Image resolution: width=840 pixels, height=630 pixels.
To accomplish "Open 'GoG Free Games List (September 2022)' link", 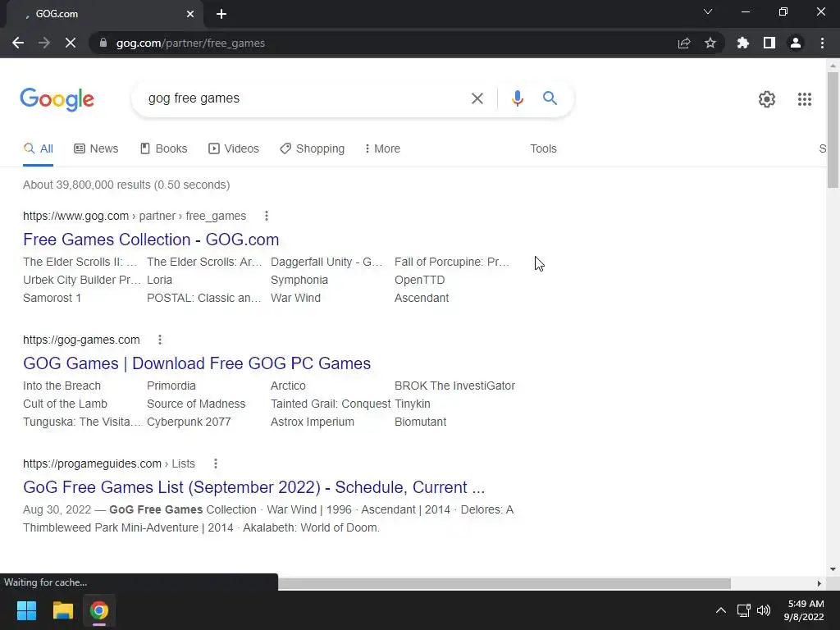I will coord(254,487).
